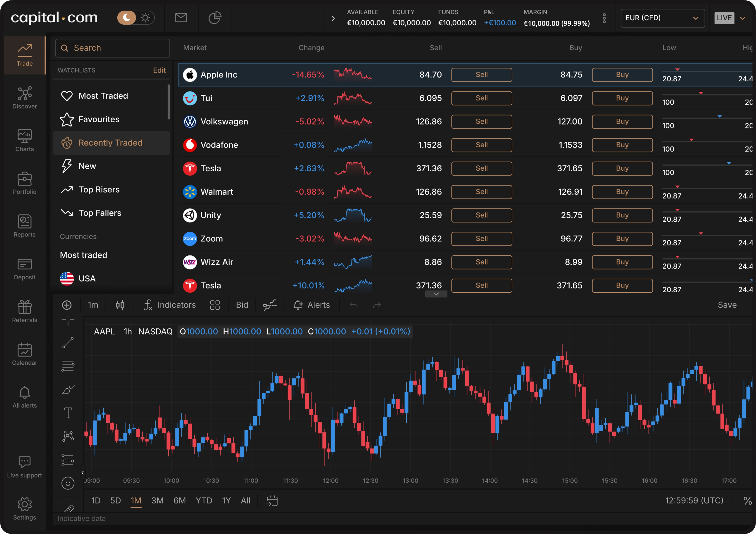Open the Discover section
The image size is (756, 534).
pyautogui.click(x=25, y=98)
